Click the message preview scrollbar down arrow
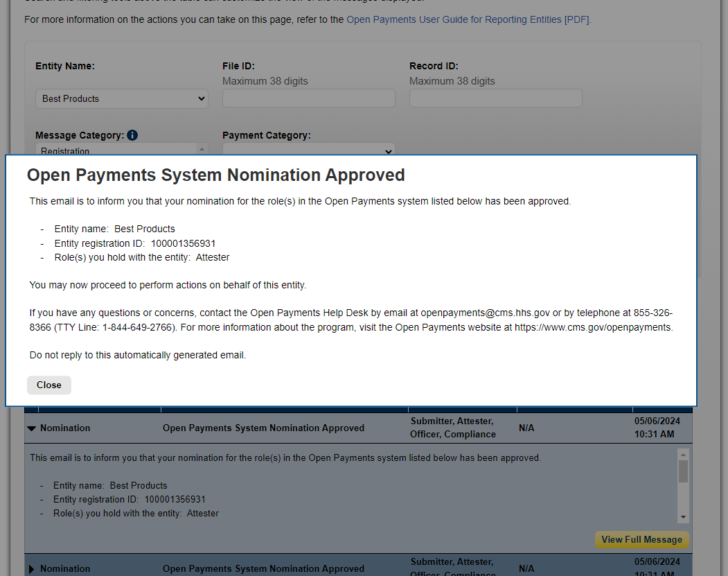 pos(683,517)
